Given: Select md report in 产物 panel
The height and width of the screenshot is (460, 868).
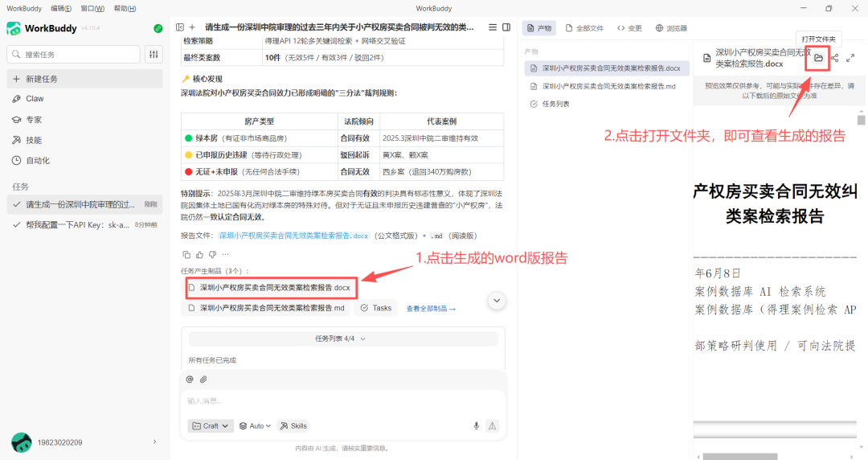Looking at the screenshot, I should click(x=607, y=87).
